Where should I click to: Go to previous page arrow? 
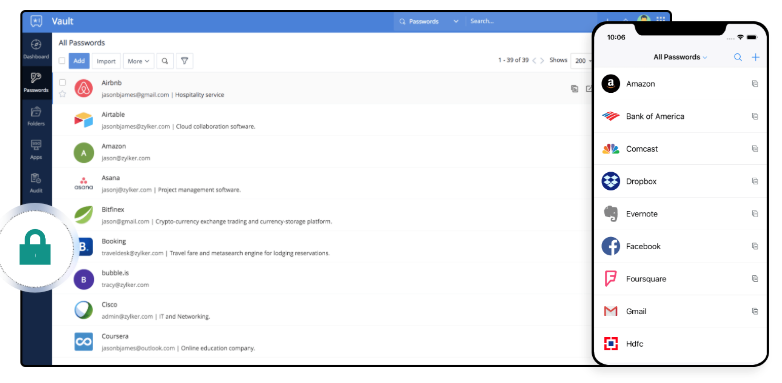point(534,60)
